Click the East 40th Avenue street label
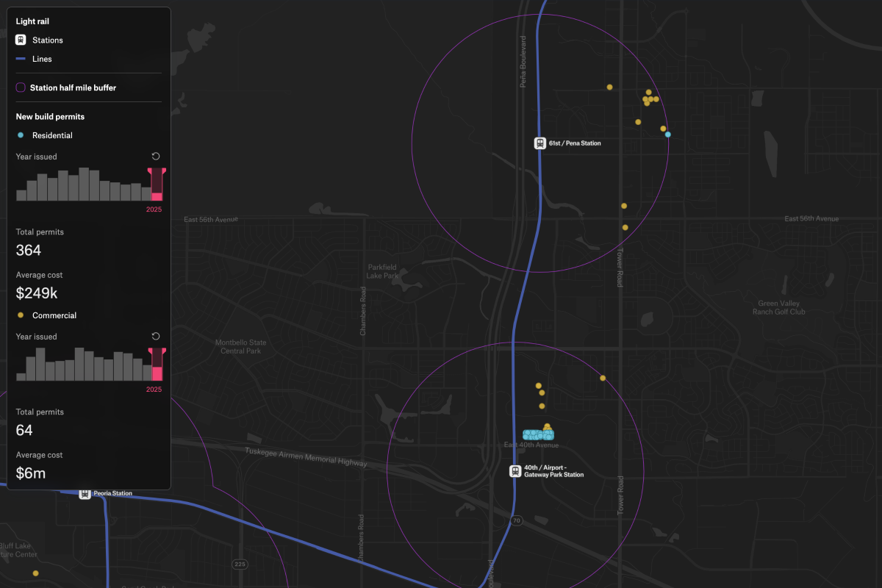 click(x=531, y=445)
